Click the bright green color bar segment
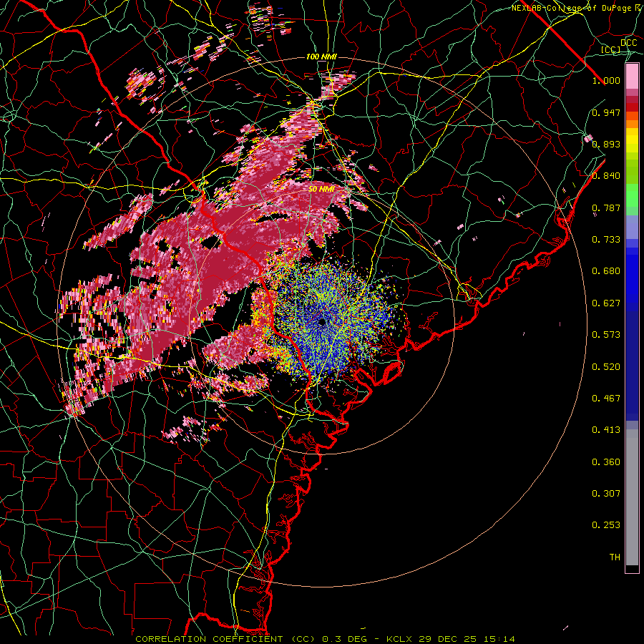The image size is (644, 644). pos(632,195)
